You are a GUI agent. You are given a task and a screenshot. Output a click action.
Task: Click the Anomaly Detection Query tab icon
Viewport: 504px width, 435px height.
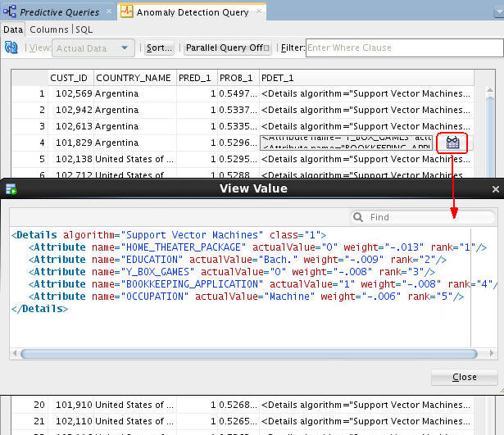(127, 12)
